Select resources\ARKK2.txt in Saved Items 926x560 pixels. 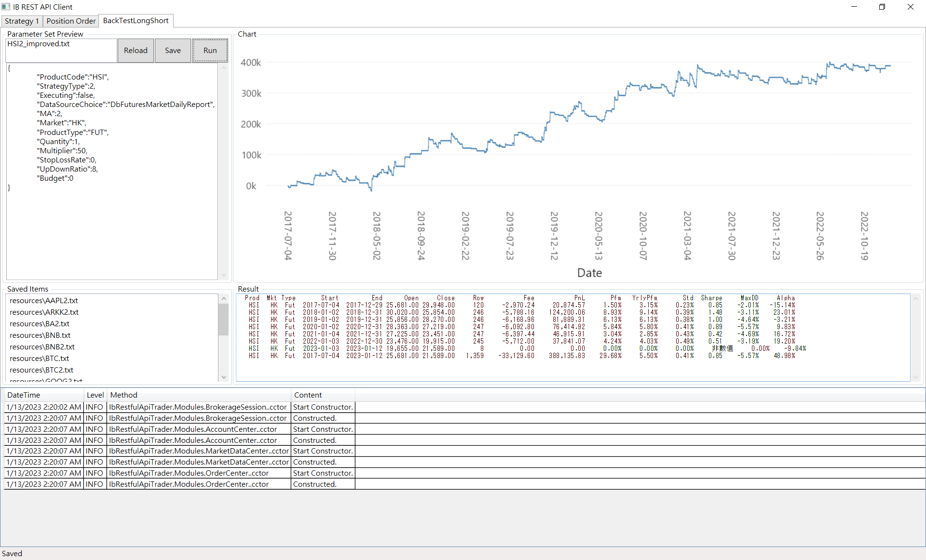tap(44, 312)
